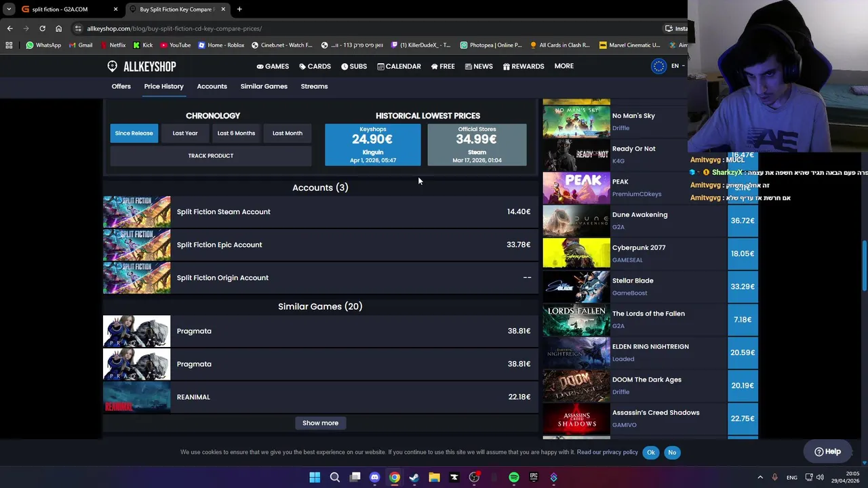Open the Calendar page
868x488 pixels.
click(x=399, y=66)
